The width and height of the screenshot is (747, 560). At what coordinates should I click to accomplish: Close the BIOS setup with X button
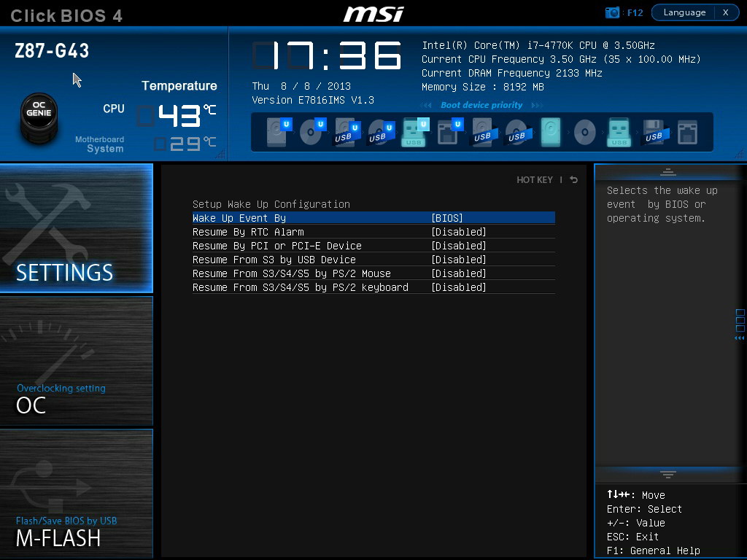[x=726, y=12]
